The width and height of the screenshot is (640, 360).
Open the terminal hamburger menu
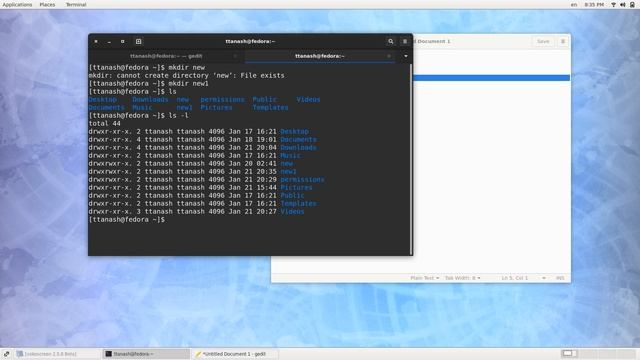405,41
